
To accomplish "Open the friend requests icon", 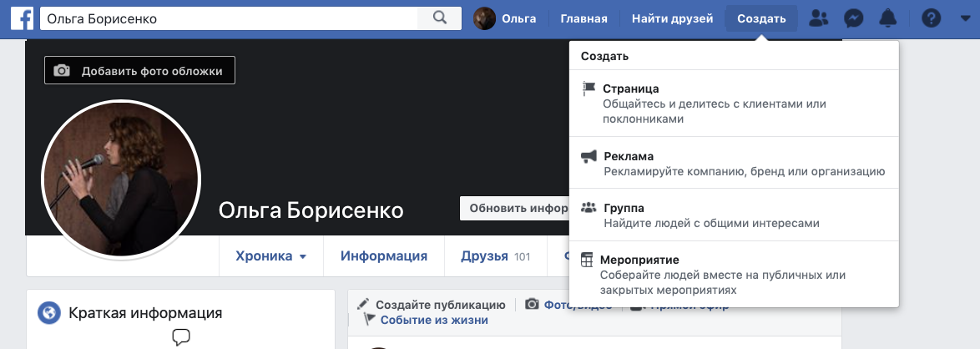I will [818, 18].
